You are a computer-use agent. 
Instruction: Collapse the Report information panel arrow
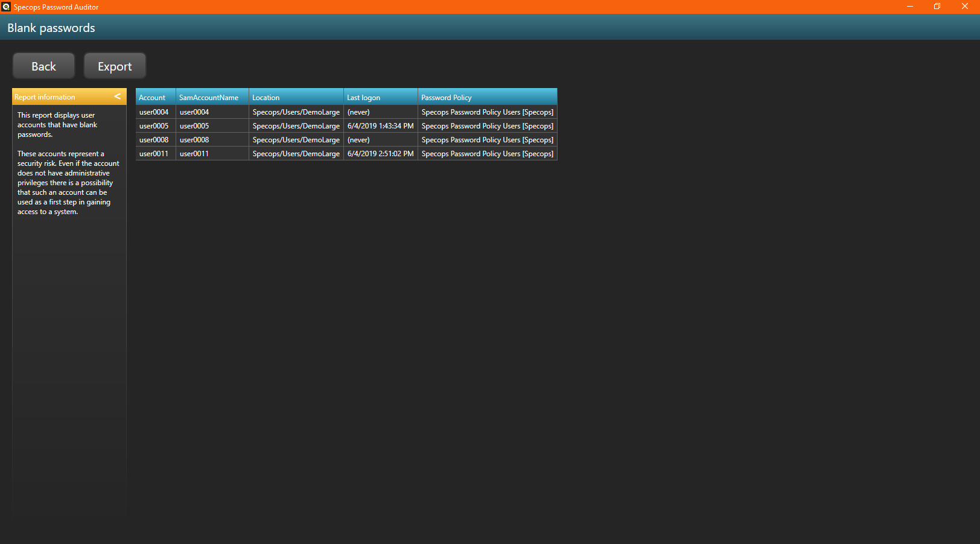[x=118, y=96]
